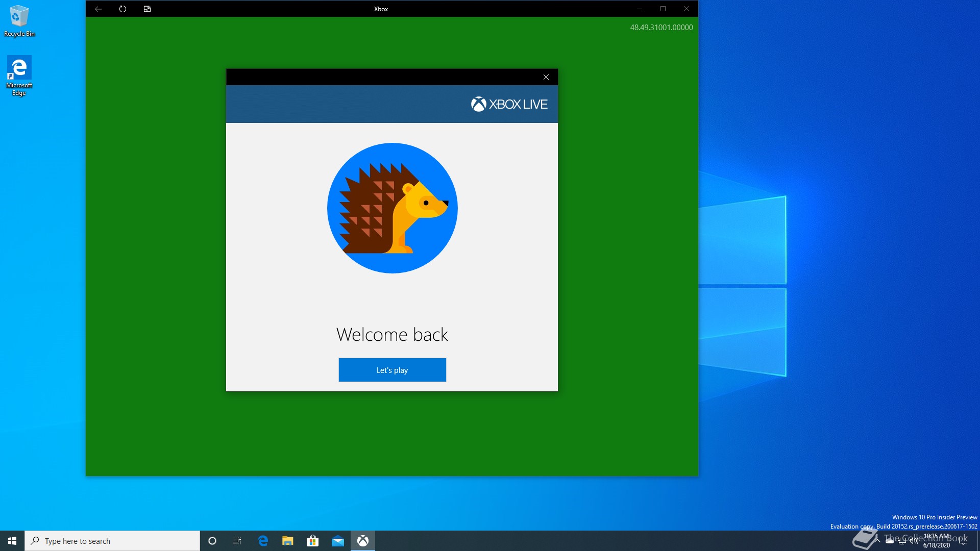Launch Edge from the taskbar
The height and width of the screenshot is (551, 980).
[263, 541]
